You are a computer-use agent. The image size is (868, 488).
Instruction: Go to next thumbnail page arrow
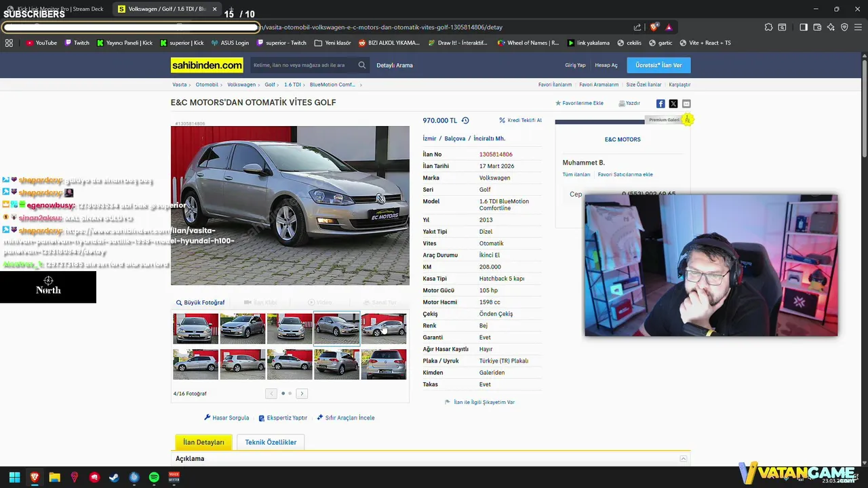click(302, 393)
